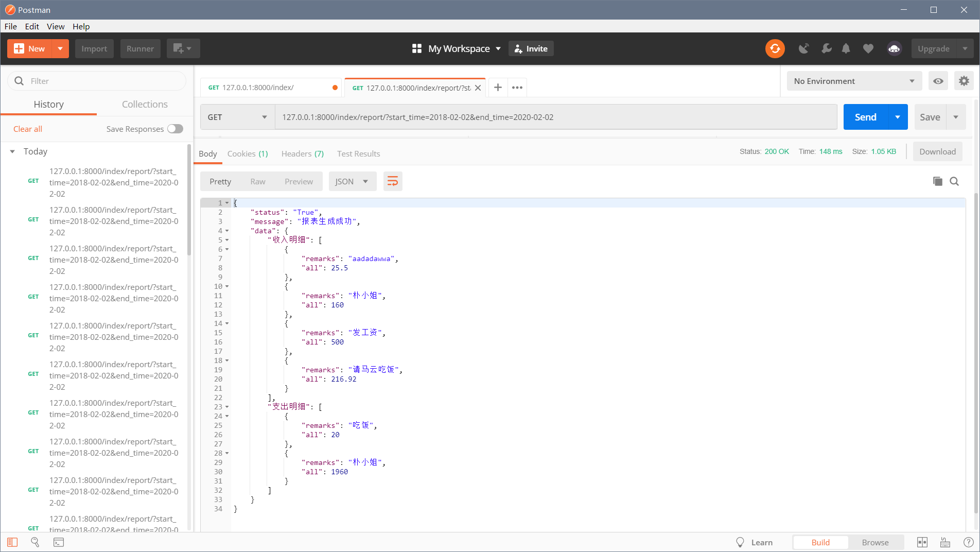This screenshot has height=552, width=980.
Task: Switch to Browse mode
Action: [875, 542]
